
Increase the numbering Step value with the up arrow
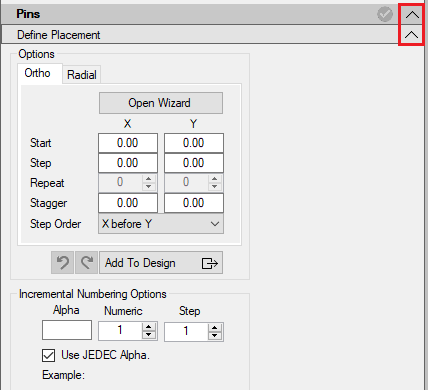(x=215, y=327)
